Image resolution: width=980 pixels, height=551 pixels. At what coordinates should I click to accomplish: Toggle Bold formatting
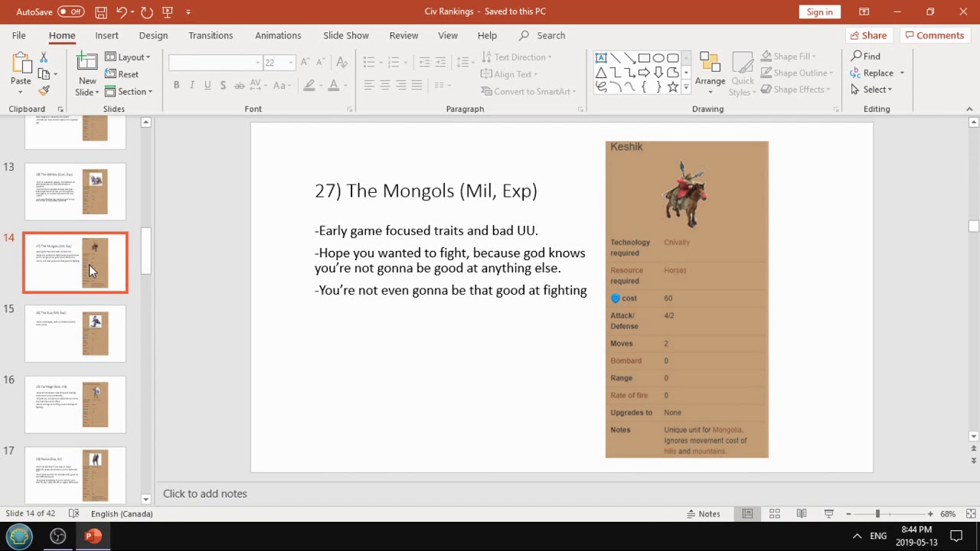pyautogui.click(x=176, y=85)
